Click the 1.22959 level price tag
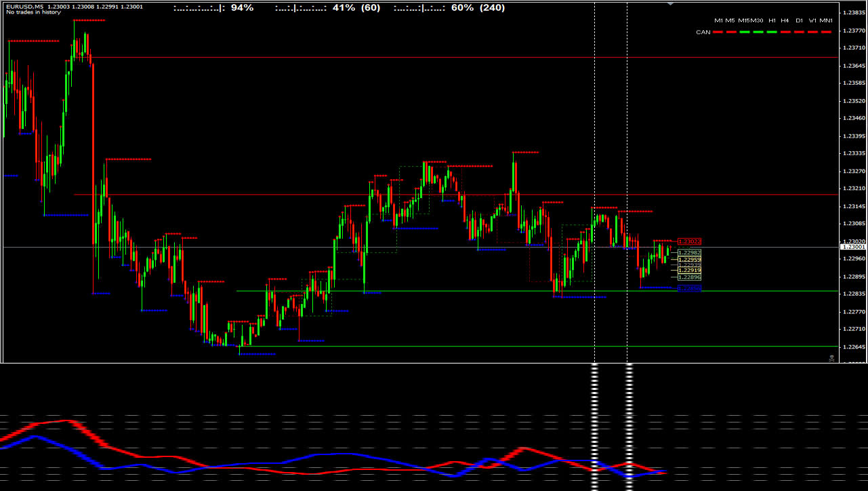The width and height of the screenshot is (868, 491). (x=690, y=259)
